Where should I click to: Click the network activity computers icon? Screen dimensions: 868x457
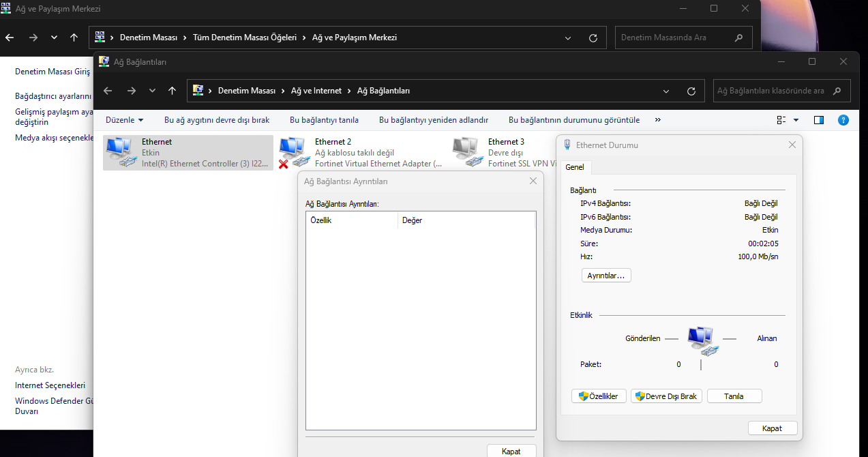pos(703,340)
